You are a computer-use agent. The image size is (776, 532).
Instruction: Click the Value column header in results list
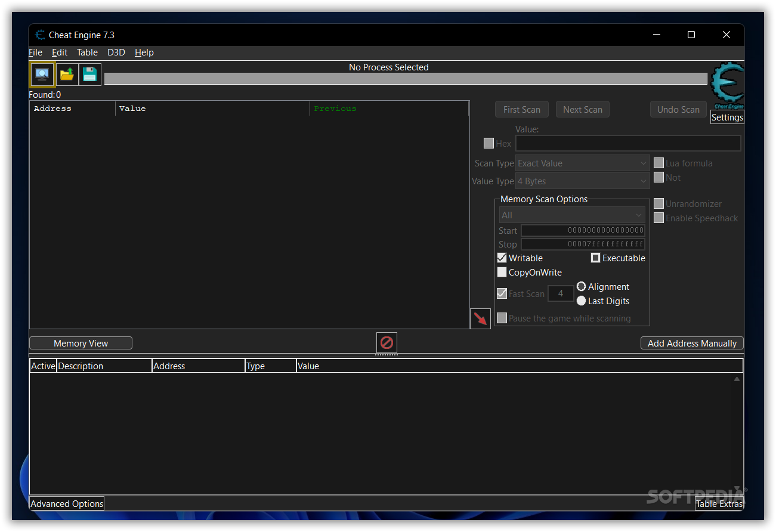coord(212,109)
